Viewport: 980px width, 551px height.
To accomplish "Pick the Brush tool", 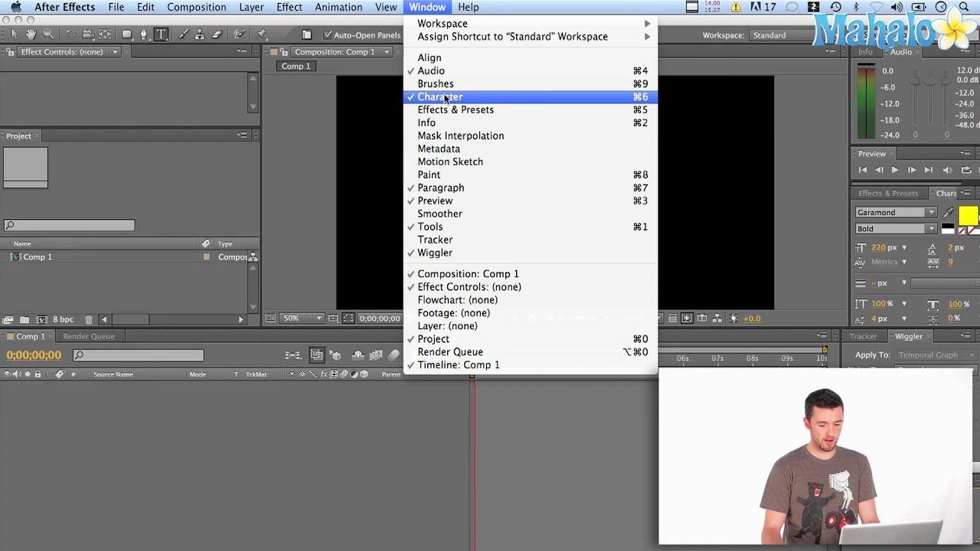I will click(184, 34).
